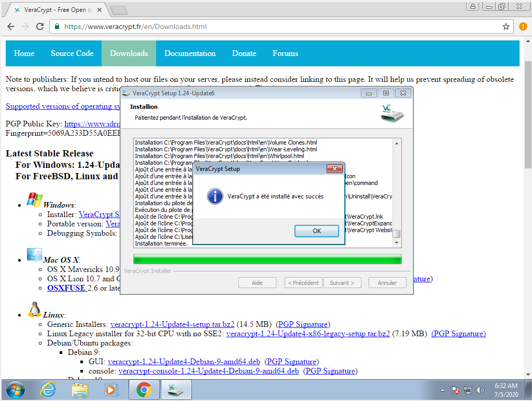Image resolution: width=532 pixels, height=401 pixels.
Task: Open Windows Media Player from the taskbar
Action: pos(111,390)
